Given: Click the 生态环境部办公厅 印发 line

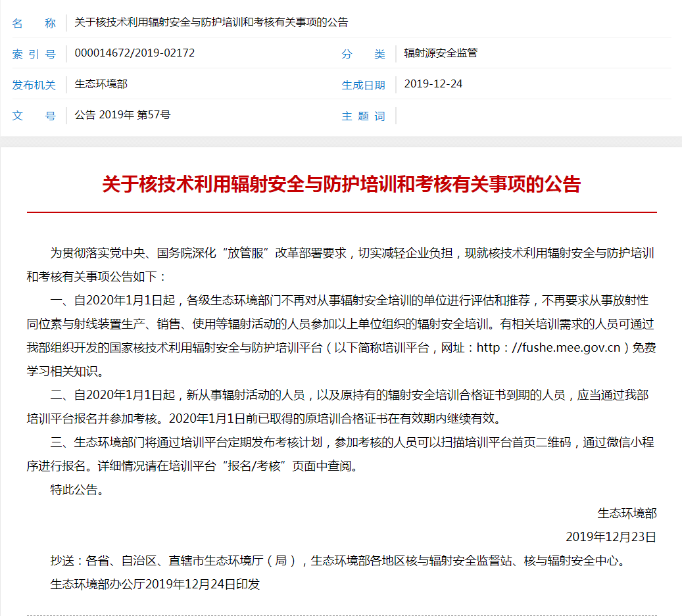Looking at the screenshot, I should [155, 584].
